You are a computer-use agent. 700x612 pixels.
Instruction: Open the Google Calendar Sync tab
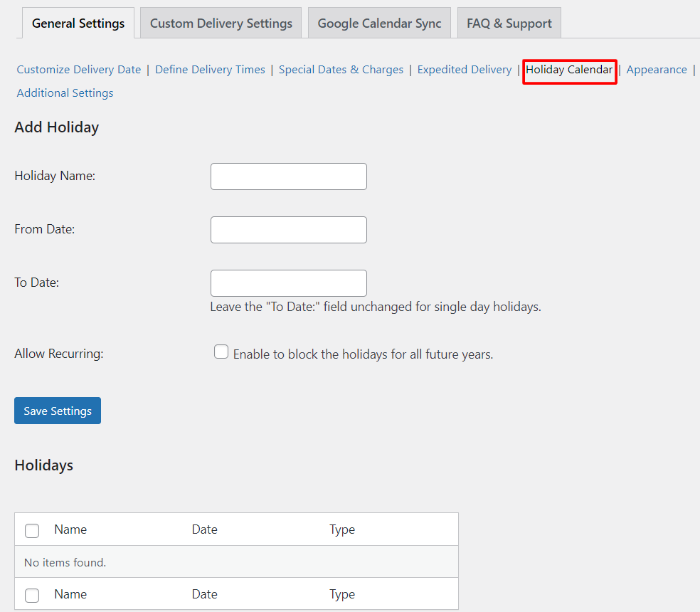coord(379,23)
